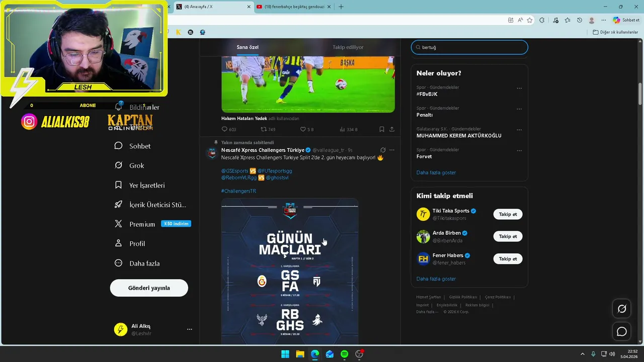This screenshot has width=644, height=362.
Task: Click Daha fazla göster under Kimi takip etmeli
Action: [x=436, y=279]
